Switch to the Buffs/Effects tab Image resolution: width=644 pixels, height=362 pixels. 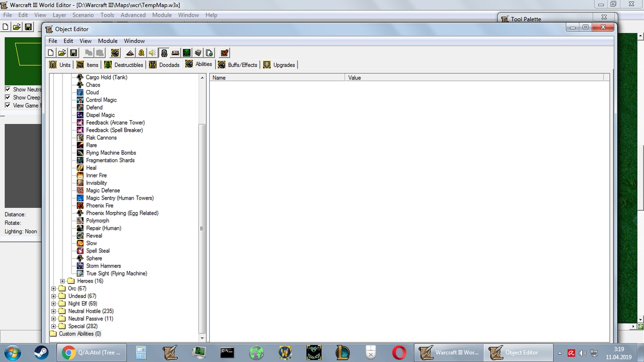tap(237, 65)
